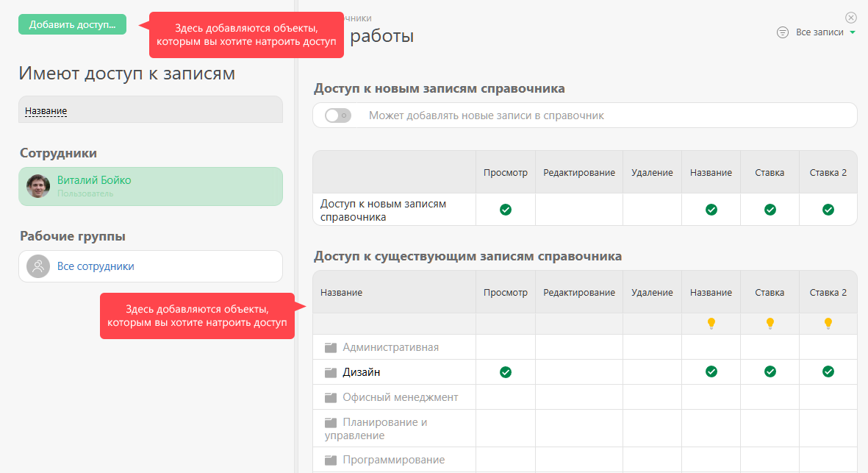Click the Планирование и управление folder icon
Screen dimensions: 868x473
coord(331,422)
